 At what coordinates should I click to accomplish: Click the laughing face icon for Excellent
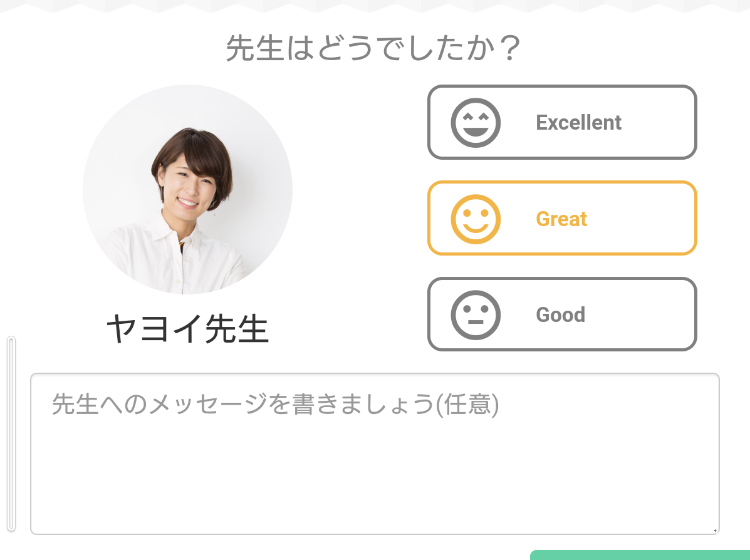click(x=476, y=123)
